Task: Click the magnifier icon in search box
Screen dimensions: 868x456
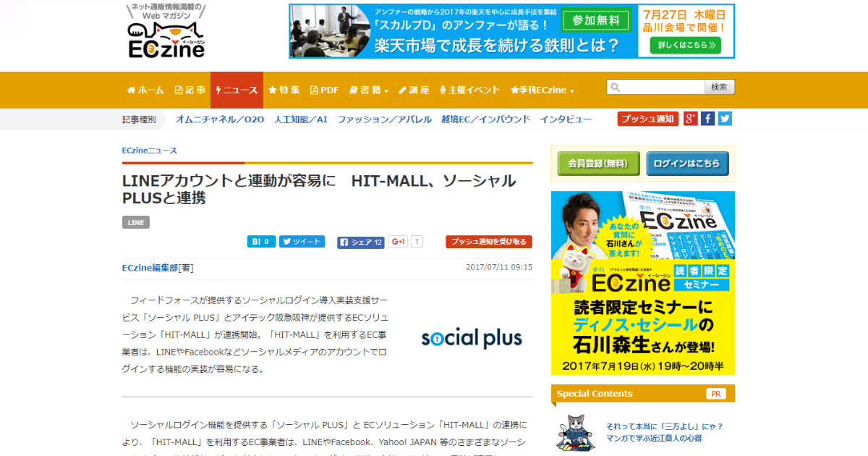Action: (615, 88)
